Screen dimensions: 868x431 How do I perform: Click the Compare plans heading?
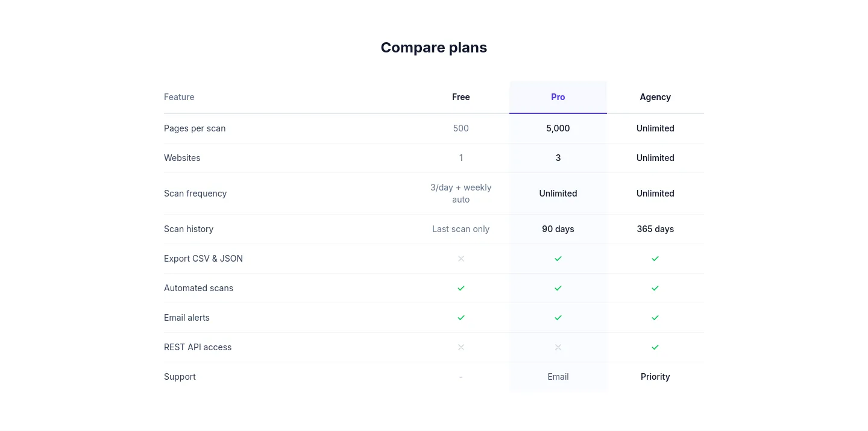click(434, 48)
